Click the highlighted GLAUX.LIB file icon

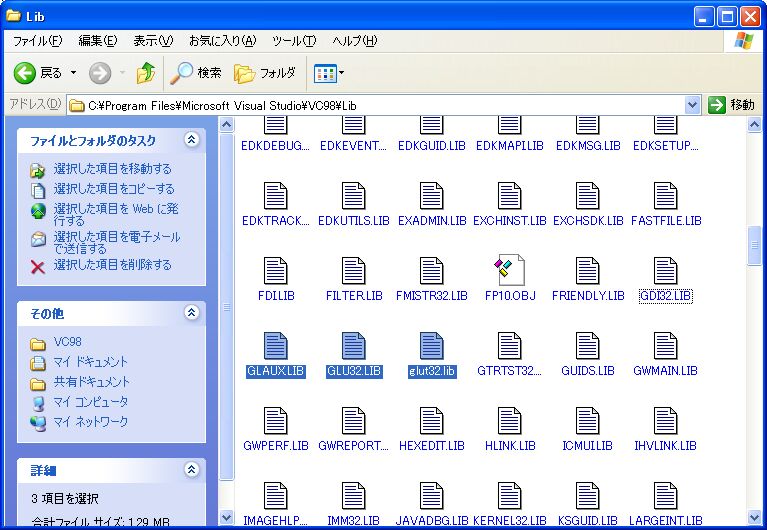[x=275, y=346]
